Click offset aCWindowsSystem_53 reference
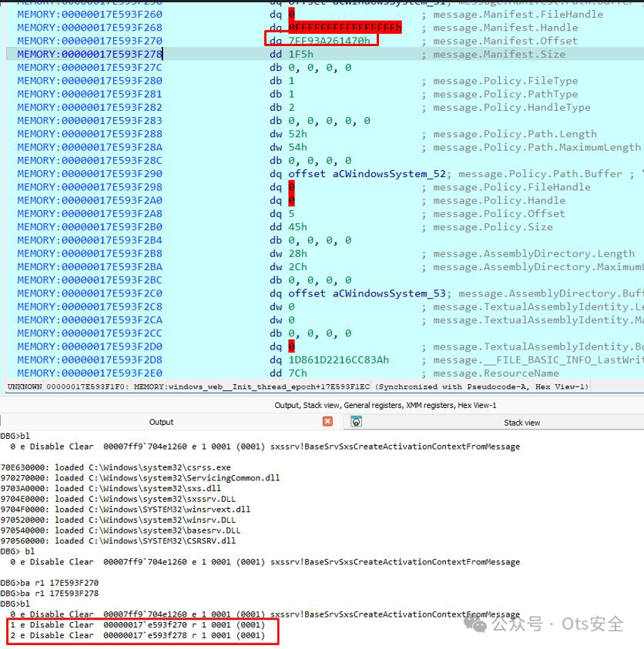This screenshot has width=644, height=649. [x=367, y=293]
